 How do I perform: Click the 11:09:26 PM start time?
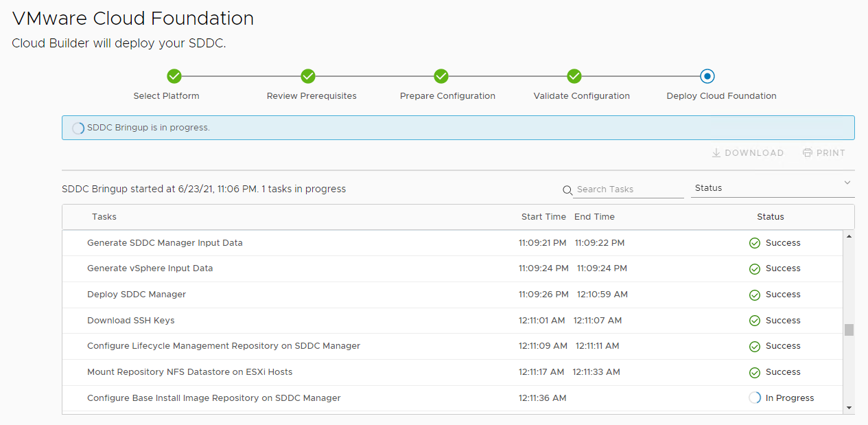coord(543,295)
